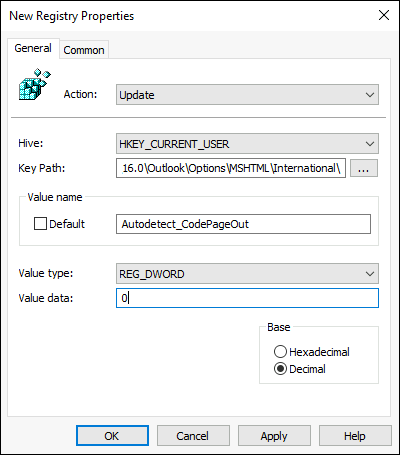
Task: Open Help for this dialog
Action: point(355,436)
